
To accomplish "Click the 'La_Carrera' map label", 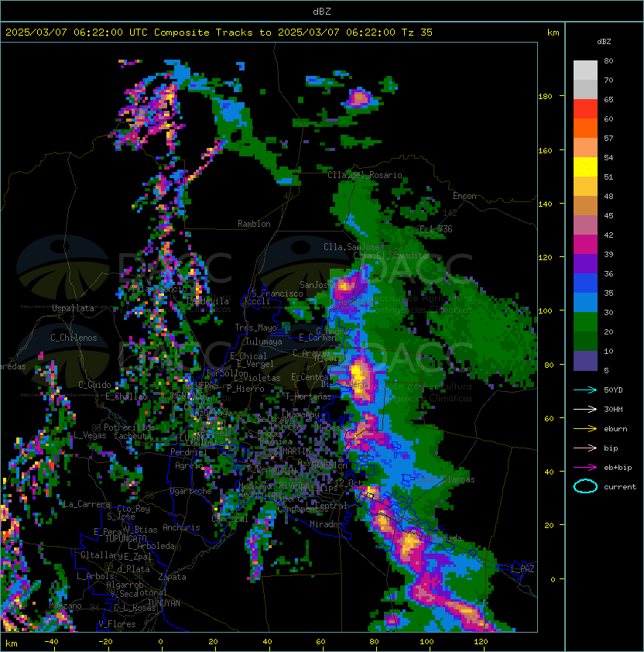I will pos(87,504).
